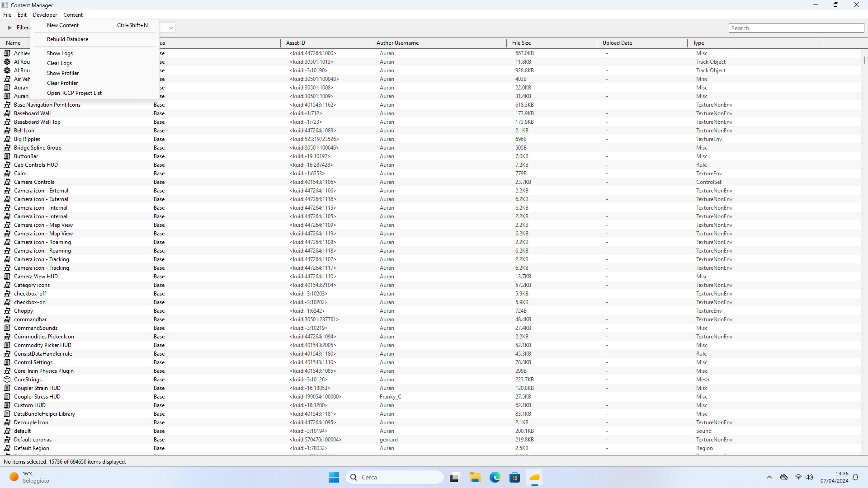This screenshot has width=868, height=488.
Task: Choose Show Logs from the menu
Action: (95, 53)
